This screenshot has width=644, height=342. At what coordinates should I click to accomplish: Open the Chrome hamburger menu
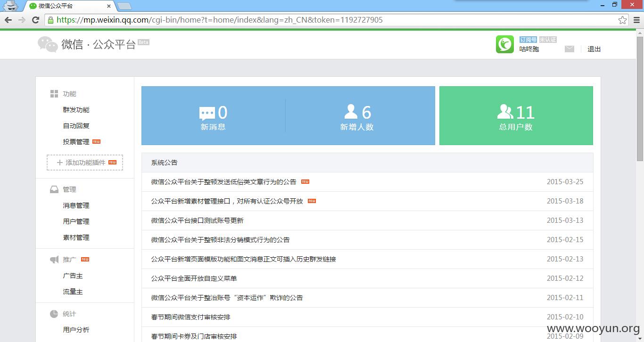[636, 20]
